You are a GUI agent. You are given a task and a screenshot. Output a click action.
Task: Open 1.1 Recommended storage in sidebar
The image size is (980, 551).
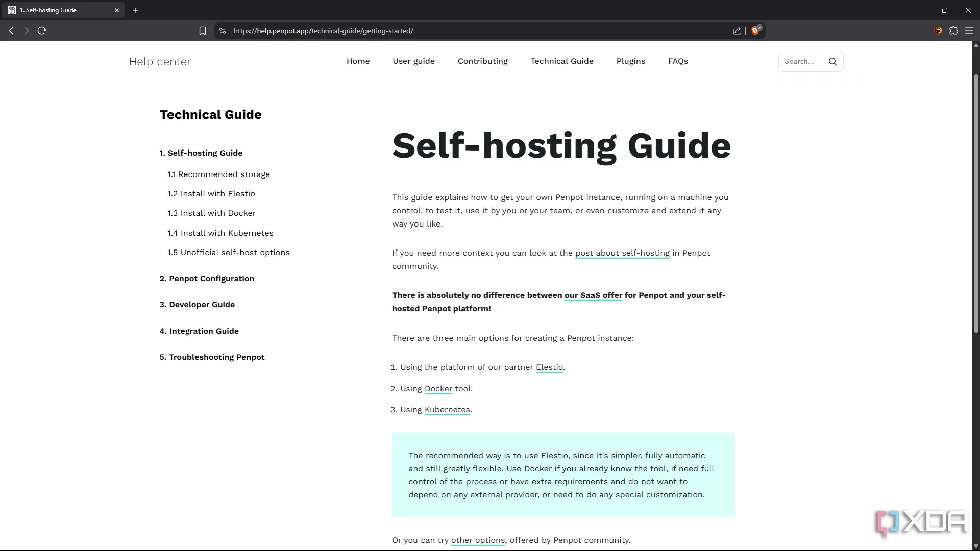218,174
